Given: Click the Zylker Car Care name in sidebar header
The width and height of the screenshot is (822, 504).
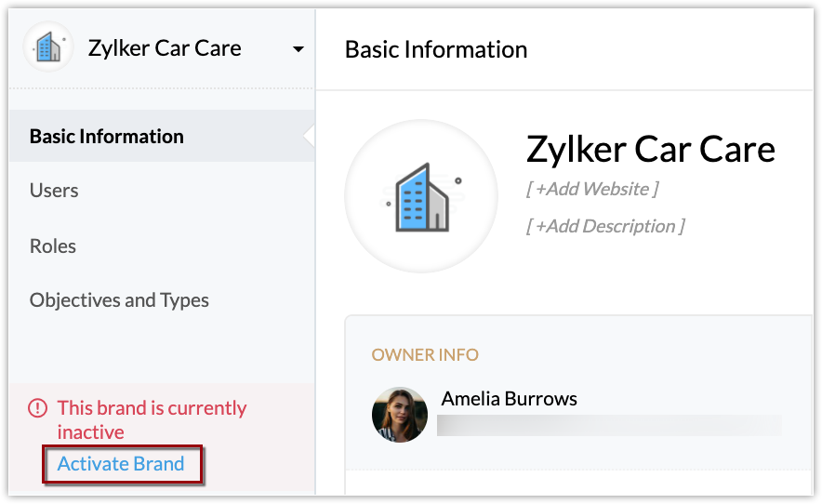Looking at the screenshot, I should 165,48.
